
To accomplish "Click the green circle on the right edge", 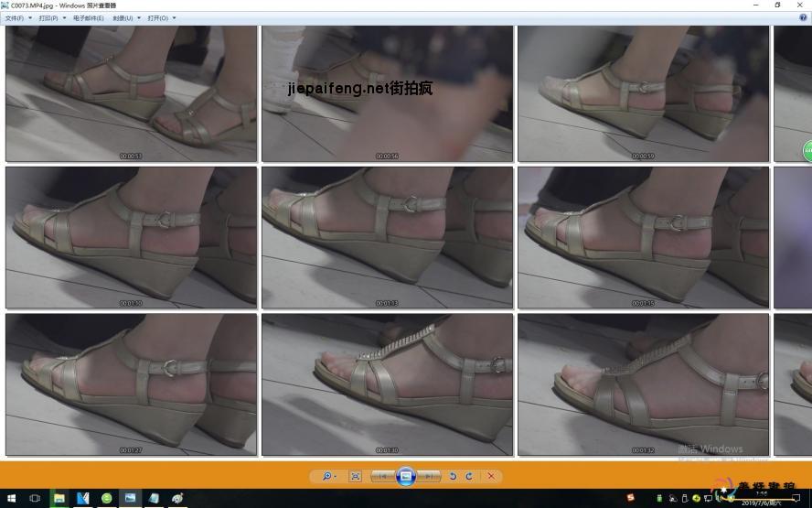I will (807, 151).
